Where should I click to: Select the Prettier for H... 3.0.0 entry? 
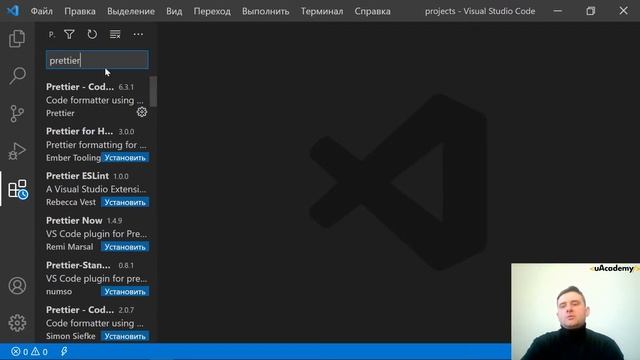click(x=97, y=144)
